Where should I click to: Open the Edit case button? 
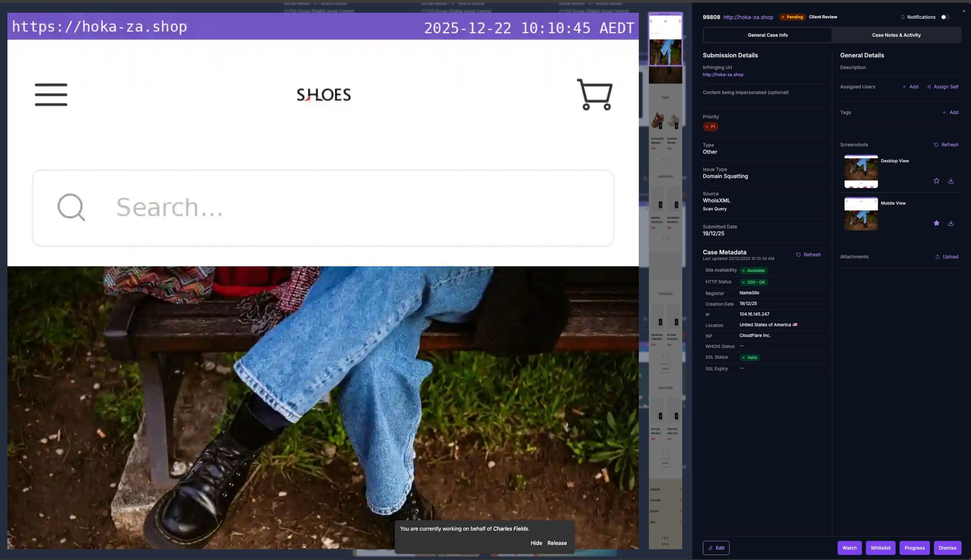[716, 548]
